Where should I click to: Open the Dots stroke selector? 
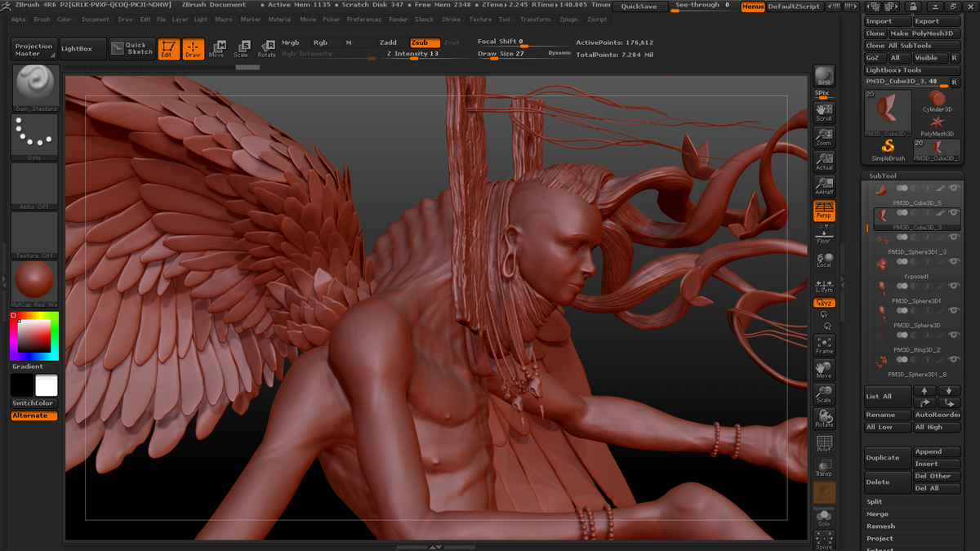point(34,137)
